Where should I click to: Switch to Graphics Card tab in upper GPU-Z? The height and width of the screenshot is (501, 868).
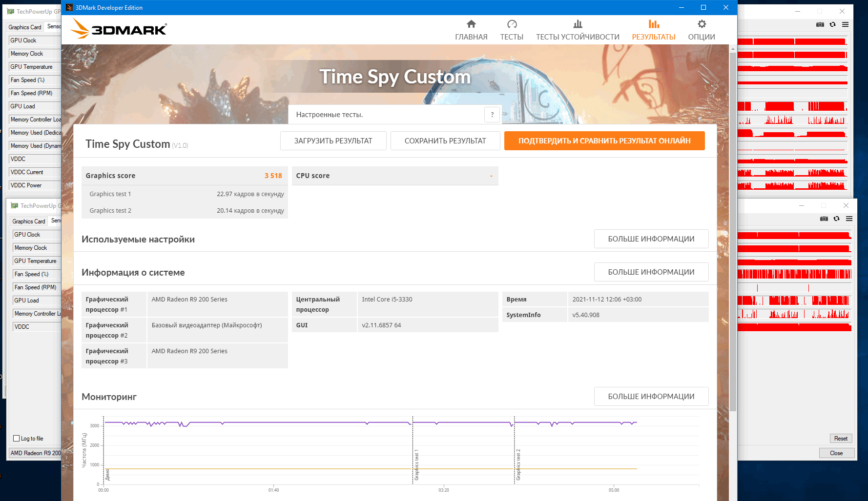[24, 27]
